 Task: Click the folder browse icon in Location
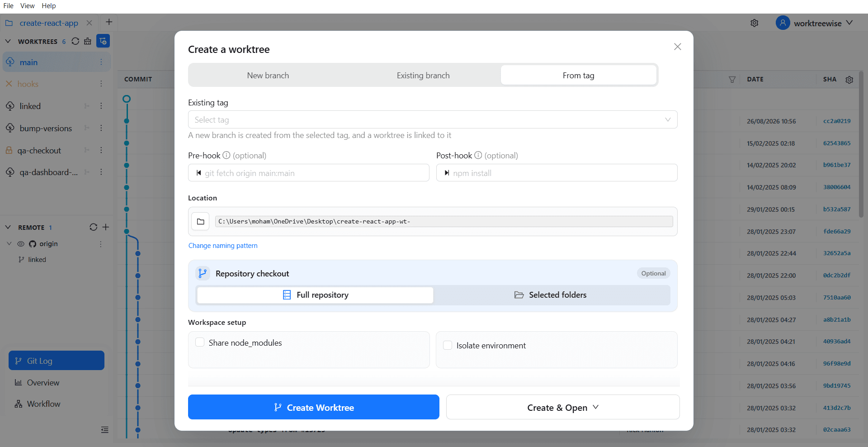(201, 222)
